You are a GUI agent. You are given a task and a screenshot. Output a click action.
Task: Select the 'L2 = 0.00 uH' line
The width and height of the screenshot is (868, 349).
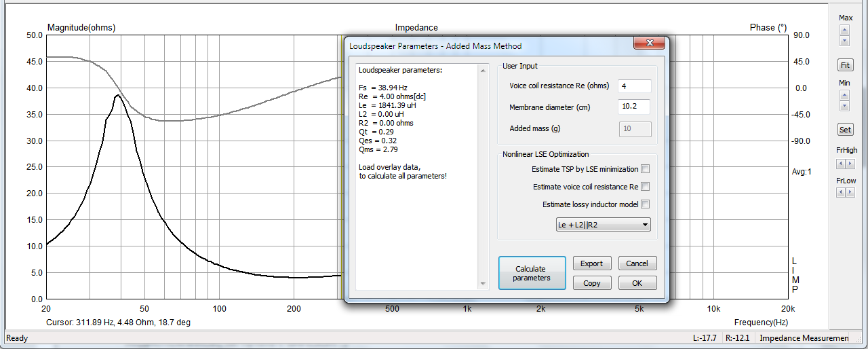(x=384, y=114)
